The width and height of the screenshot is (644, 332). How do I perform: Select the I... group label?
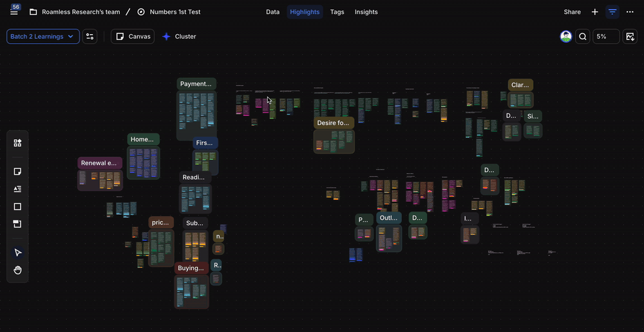click(x=469, y=219)
